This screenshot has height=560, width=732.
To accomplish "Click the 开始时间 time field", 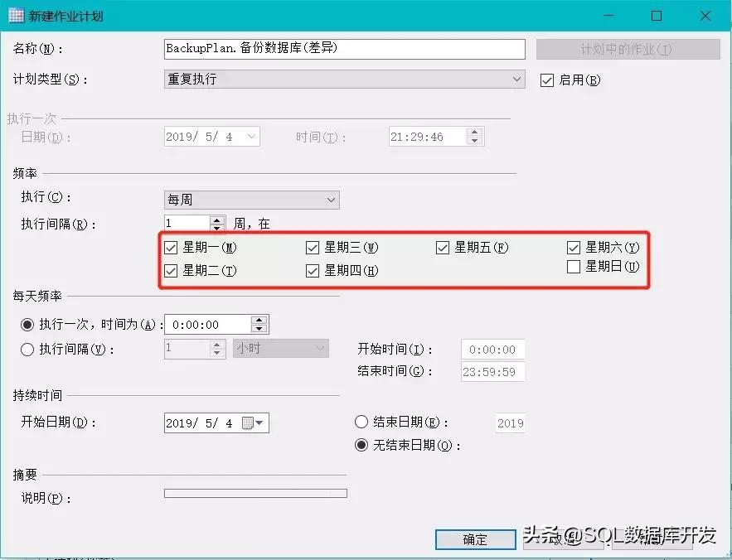I will point(493,350).
